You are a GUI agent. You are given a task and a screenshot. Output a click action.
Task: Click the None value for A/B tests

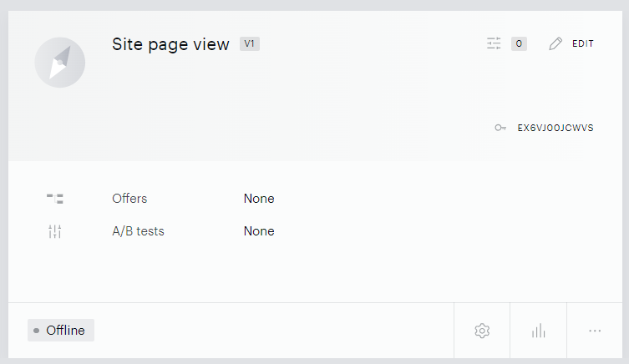click(259, 231)
